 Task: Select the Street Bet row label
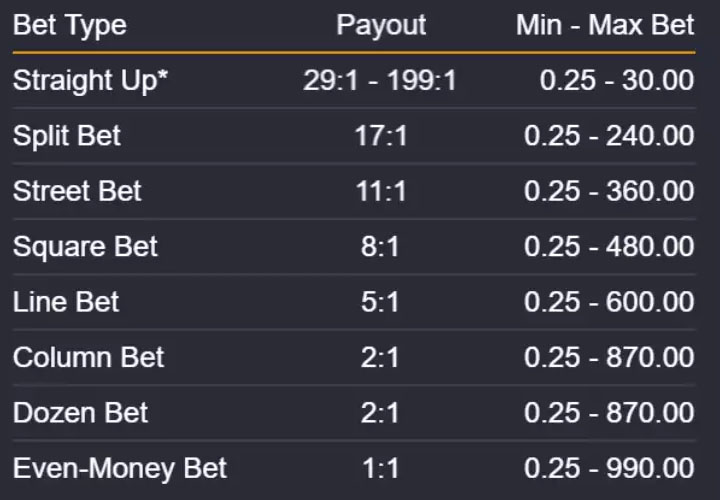pyautogui.click(x=77, y=191)
